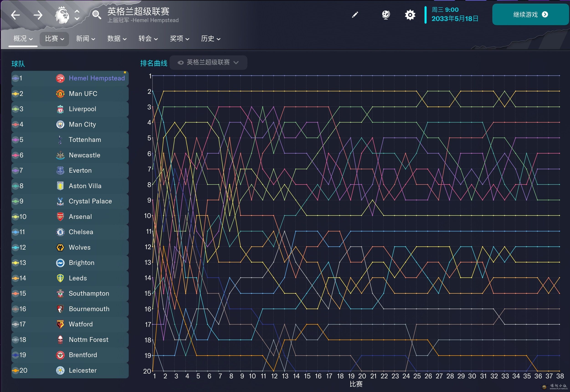Click Arsenal club badge
570x392 pixels.
(60, 217)
